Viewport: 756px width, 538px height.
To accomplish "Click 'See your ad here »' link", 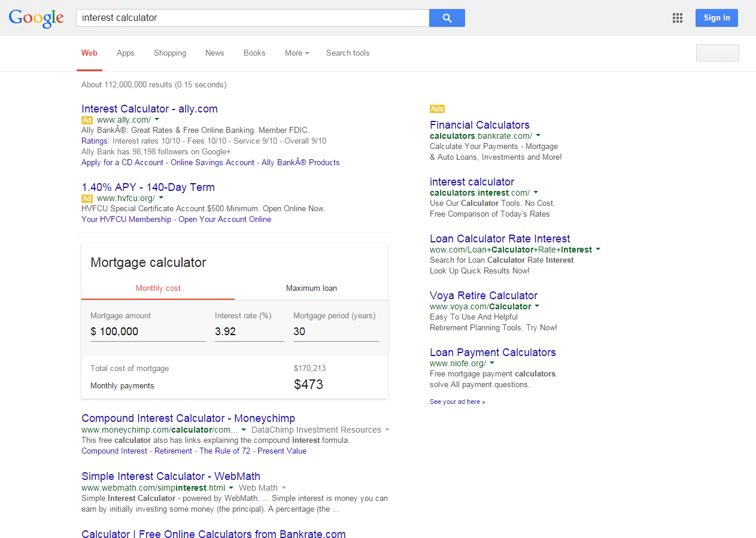I will [x=457, y=402].
